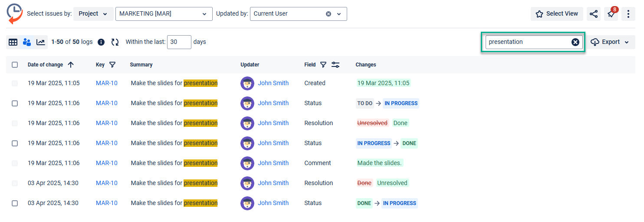
Task: Expand the Export dropdown
Action: 611,42
